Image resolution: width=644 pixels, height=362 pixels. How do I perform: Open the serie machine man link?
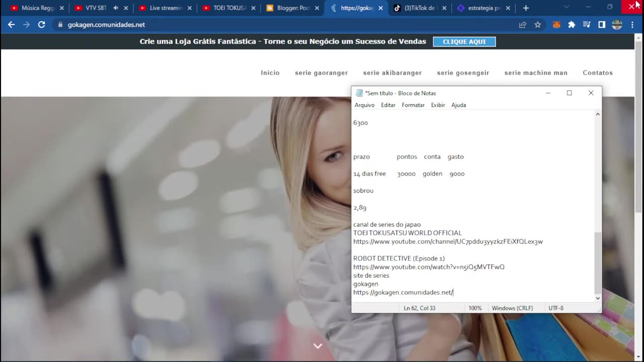(536, 73)
